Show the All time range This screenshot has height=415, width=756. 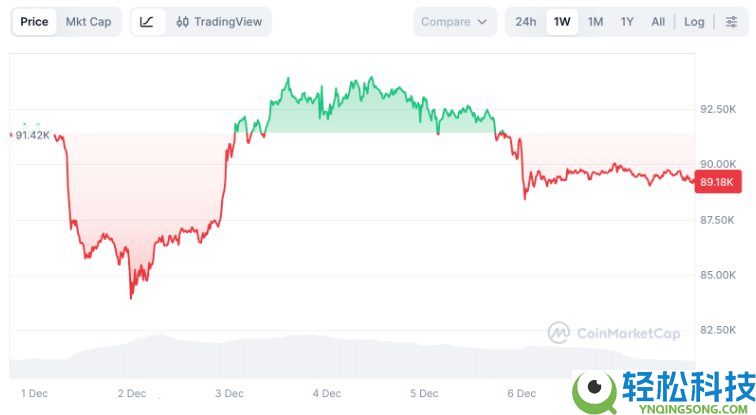(x=657, y=22)
